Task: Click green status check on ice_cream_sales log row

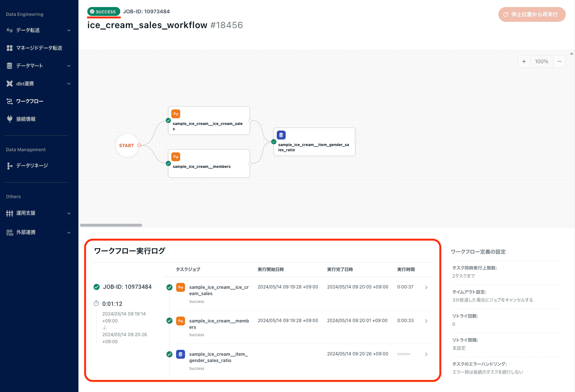Action: click(169, 287)
